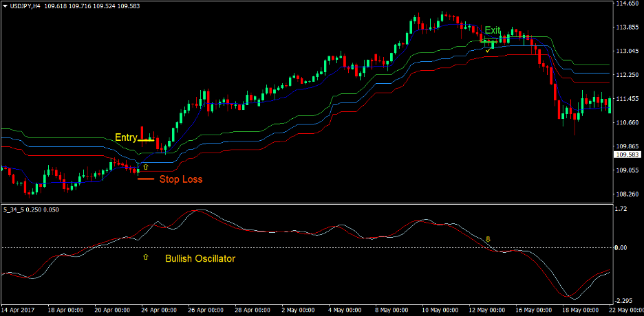The width and height of the screenshot is (644, 316).
Task: Click the 10 May 00:00 date label
Action: tap(440, 311)
